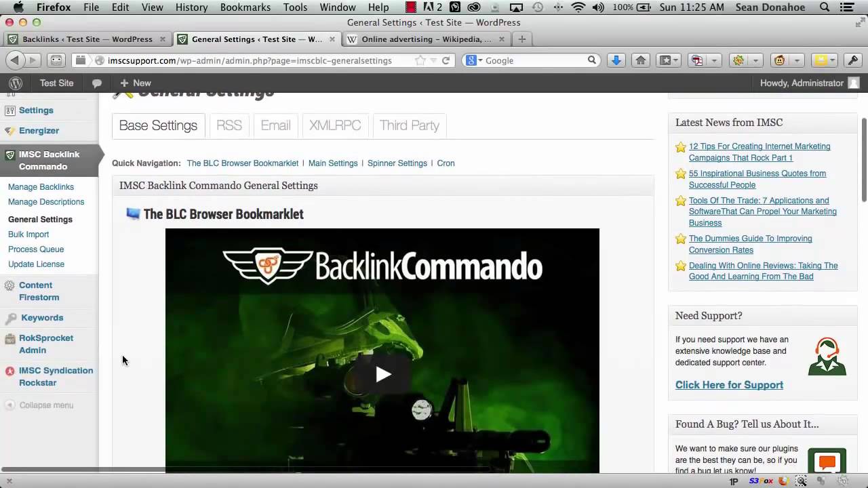Open the Comments bubble in admin bar
The image size is (868, 488).
tap(97, 83)
